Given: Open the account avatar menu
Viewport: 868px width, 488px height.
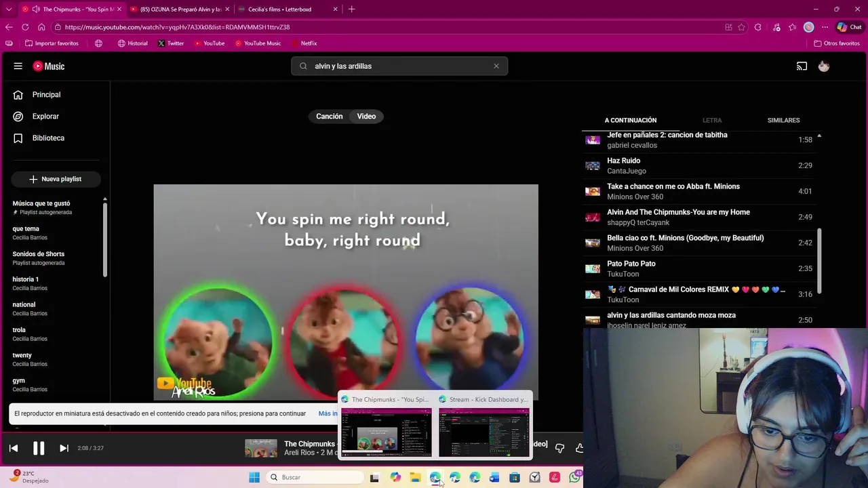Looking at the screenshot, I should [x=824, y=66].
